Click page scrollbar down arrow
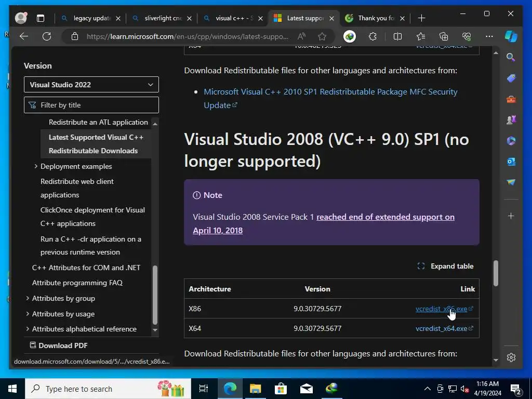The width and height of the screenshot is (532, 399). [496, 360]
